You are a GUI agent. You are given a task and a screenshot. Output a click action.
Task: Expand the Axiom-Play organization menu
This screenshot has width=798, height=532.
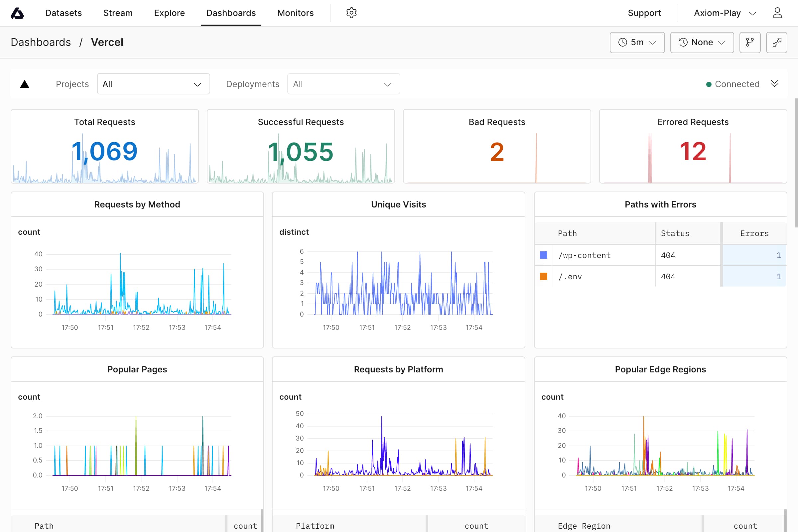(725, 13)
